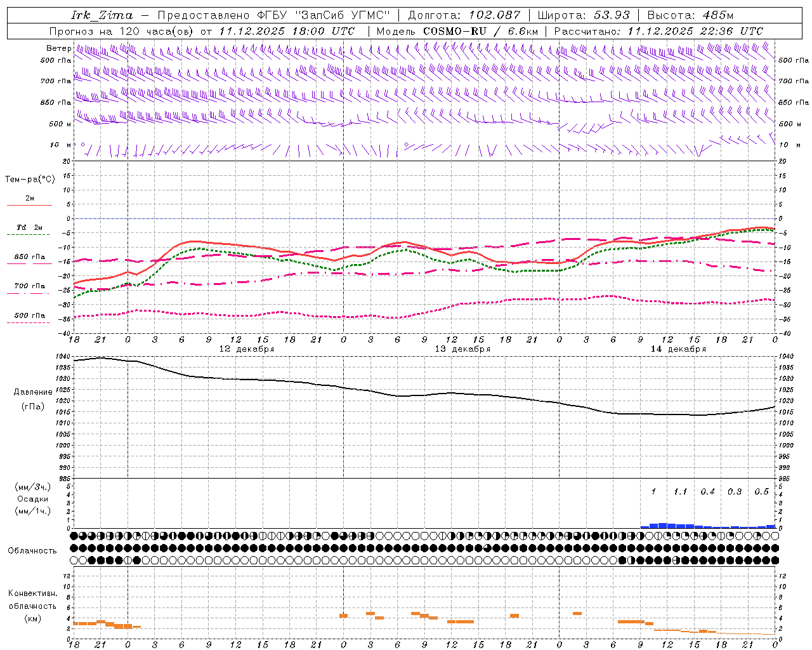Click the Давление chart label
The width and height of the screenshot is (812, 650).
click(33, 392)
